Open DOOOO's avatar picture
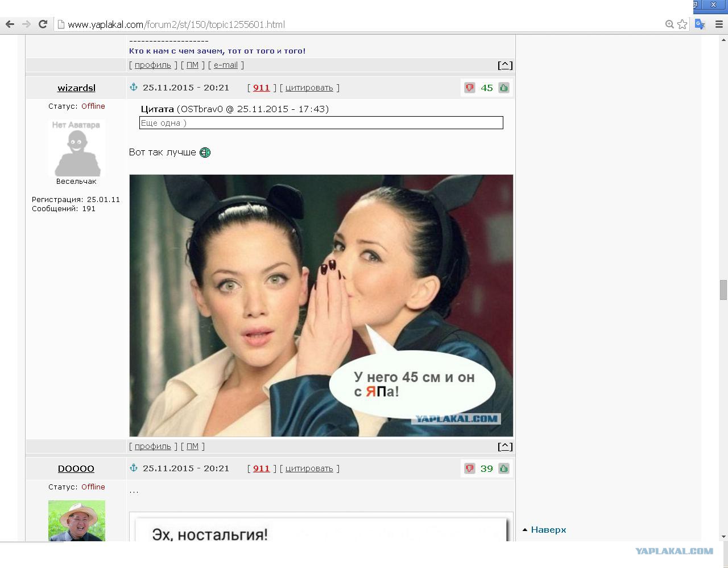The image size is (728, 568). click(77, 520)
